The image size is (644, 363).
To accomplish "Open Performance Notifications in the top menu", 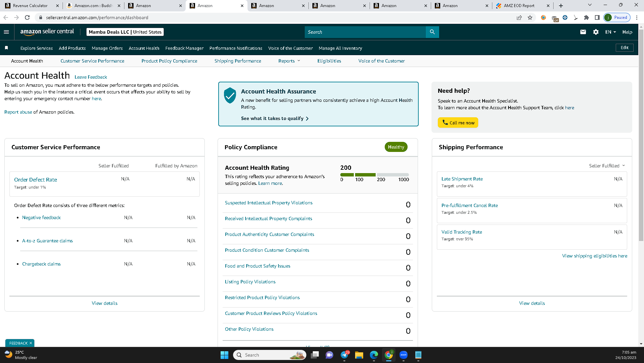I will (x=236, y=48).
